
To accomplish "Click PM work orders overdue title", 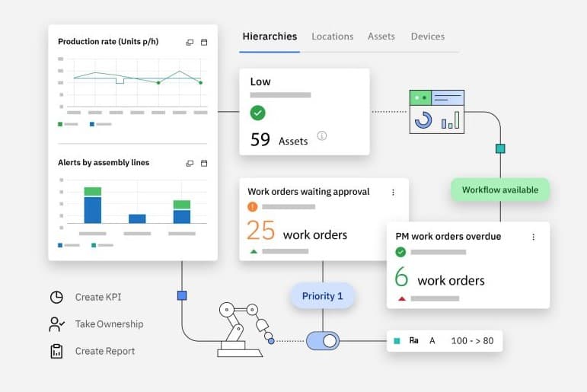I will tap(448, 237).
